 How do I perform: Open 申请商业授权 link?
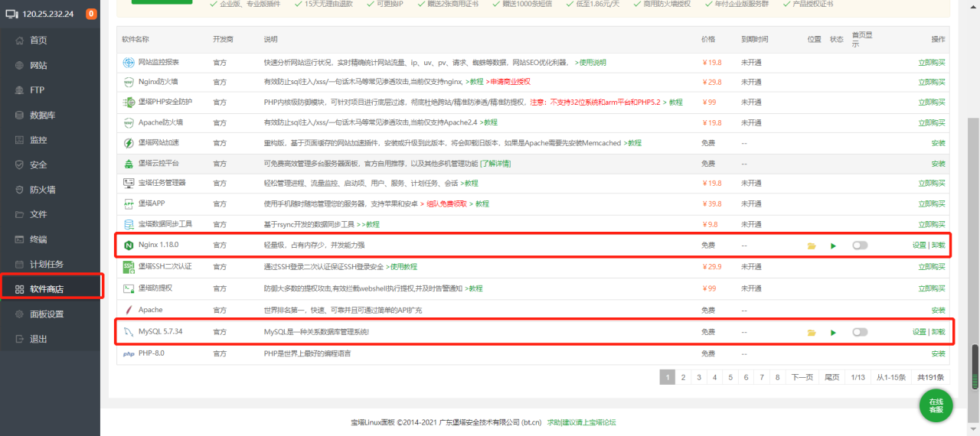508,82
